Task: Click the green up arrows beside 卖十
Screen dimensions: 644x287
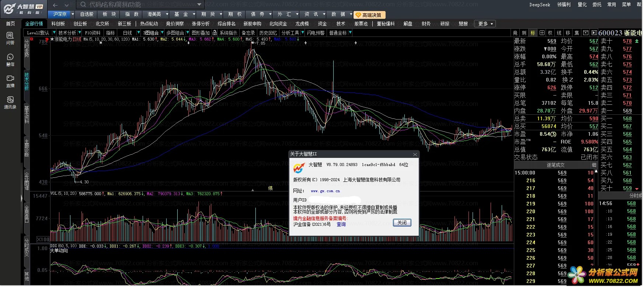Action: click(x=637, y=41)
